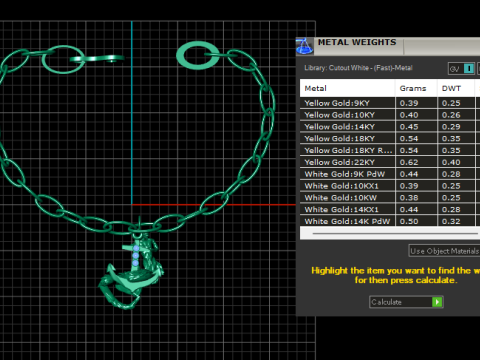Screen dimensions: 480x360
Task: Click the green arrow on Calculate
Action: pyautogui.click(x=437, y=302)
